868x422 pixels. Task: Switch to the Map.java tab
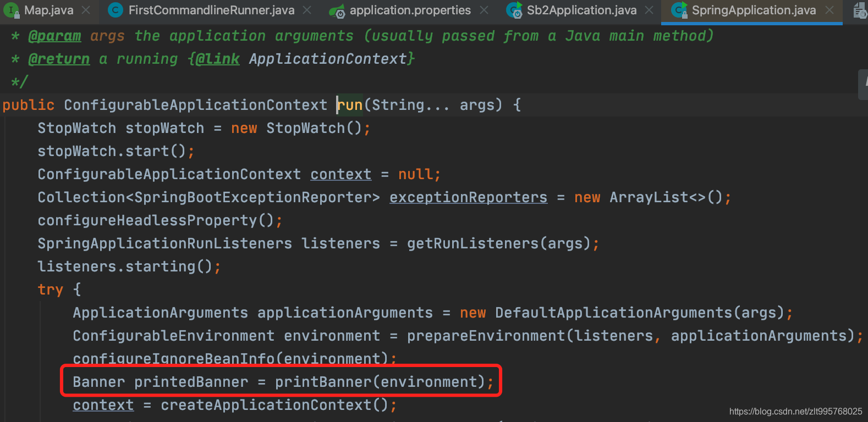[x=48, y=10]
